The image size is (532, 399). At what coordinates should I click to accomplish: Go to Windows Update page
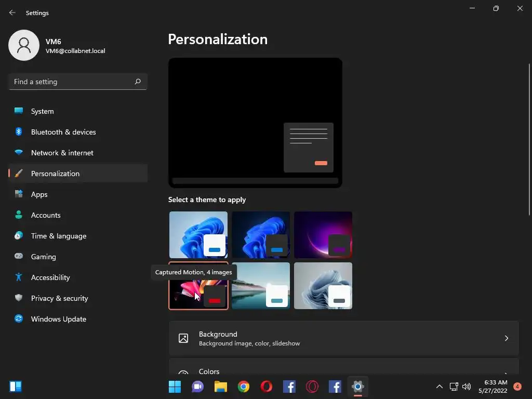(78, 318)
